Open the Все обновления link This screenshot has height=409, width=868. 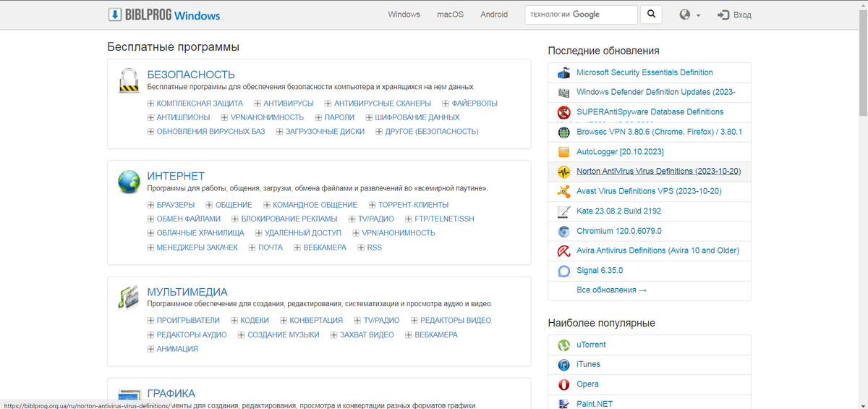point(611,290)
